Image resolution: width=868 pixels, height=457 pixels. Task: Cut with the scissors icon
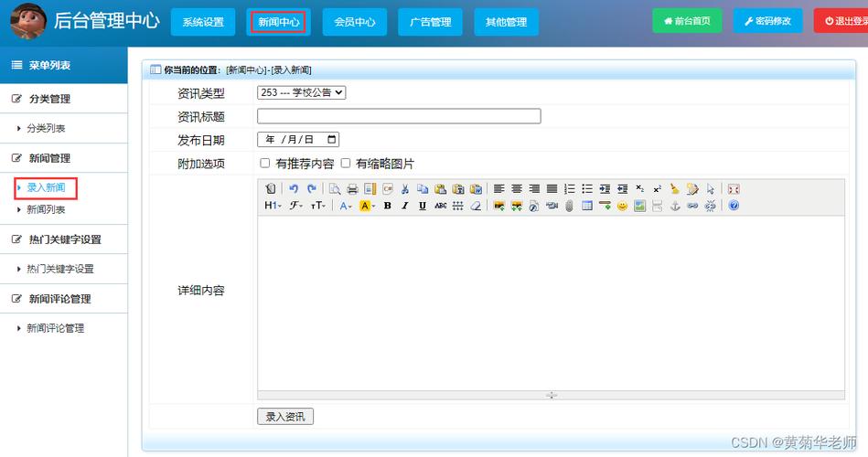pos(404,188)
